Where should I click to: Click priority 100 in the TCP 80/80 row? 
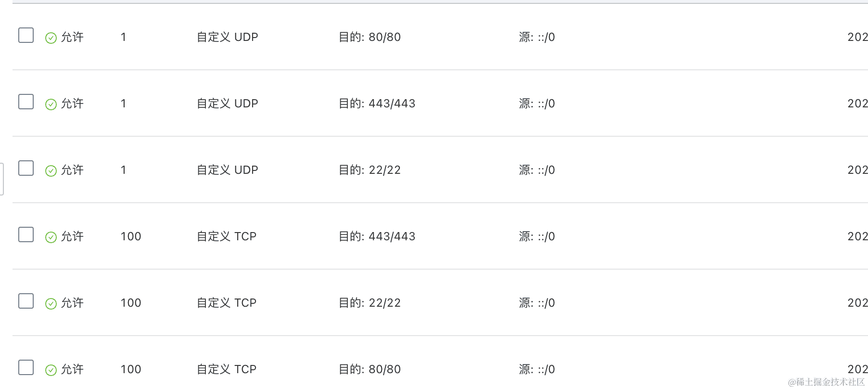pyautogui.click(x=131, y=369)
